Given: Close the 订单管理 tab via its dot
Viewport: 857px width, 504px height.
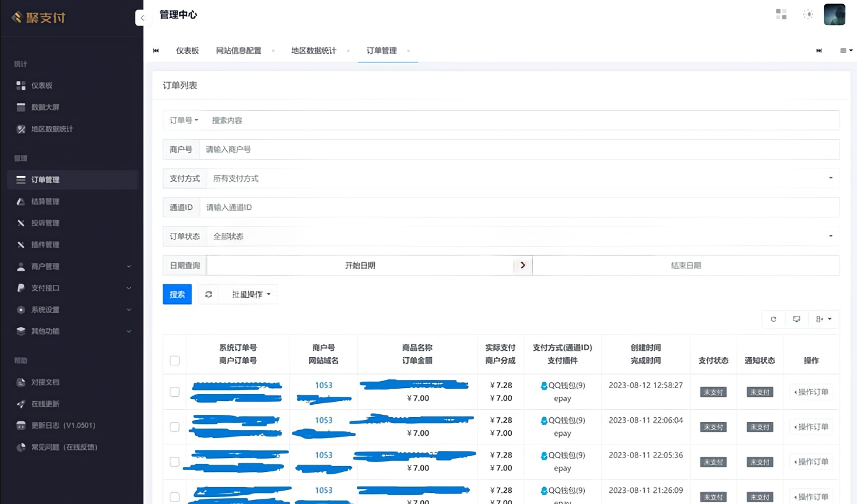Looking at the screenshot, I should pos(408,51).
